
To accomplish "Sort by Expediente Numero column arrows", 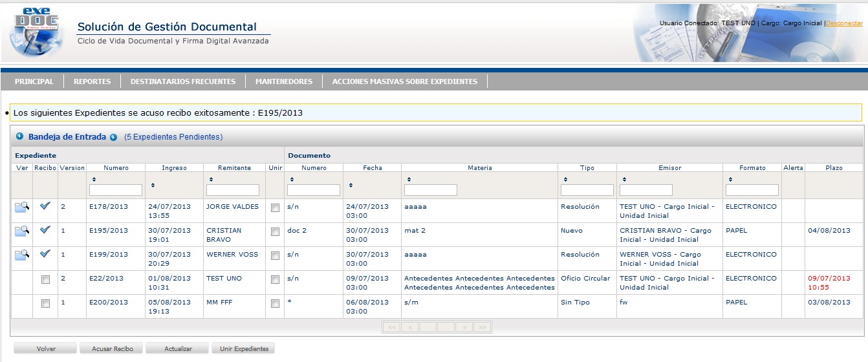I will (93, 179).
